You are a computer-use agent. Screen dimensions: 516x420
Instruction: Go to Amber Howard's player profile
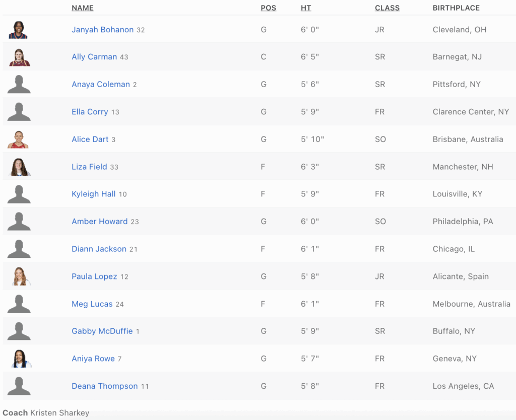coord(99,222)
